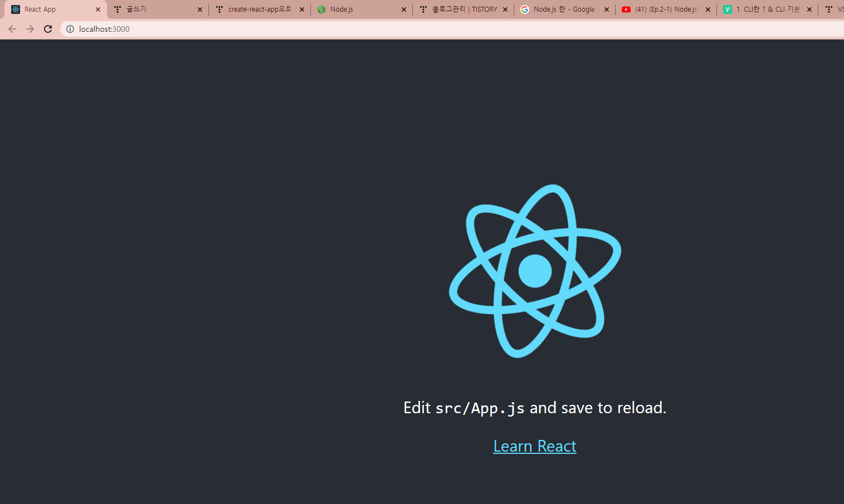This screenshot has width=844, height=504.
Task: Go forward using the browser forward arrow
Action: coord(30,29)
